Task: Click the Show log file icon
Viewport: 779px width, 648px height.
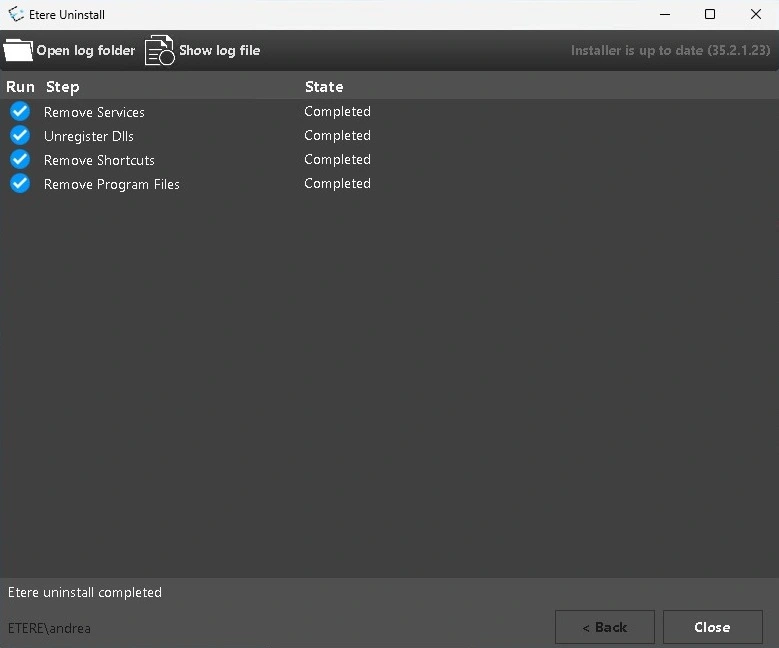Action: (x=159, y=50)
